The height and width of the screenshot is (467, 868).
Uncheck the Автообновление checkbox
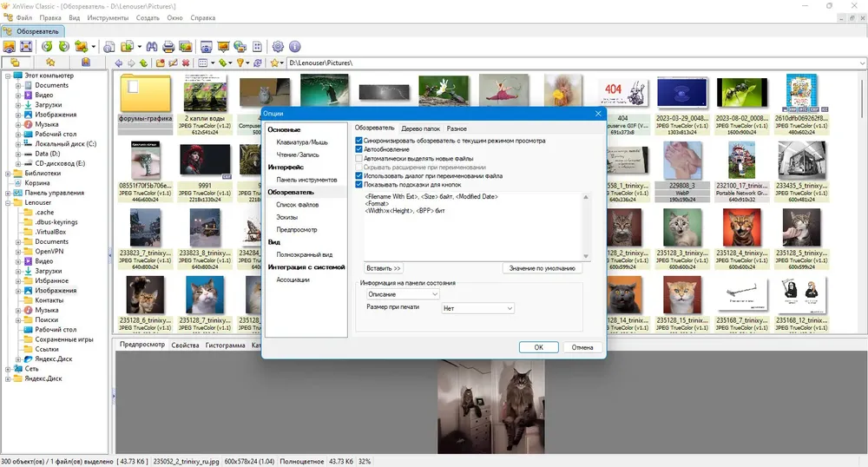(358, 149)
